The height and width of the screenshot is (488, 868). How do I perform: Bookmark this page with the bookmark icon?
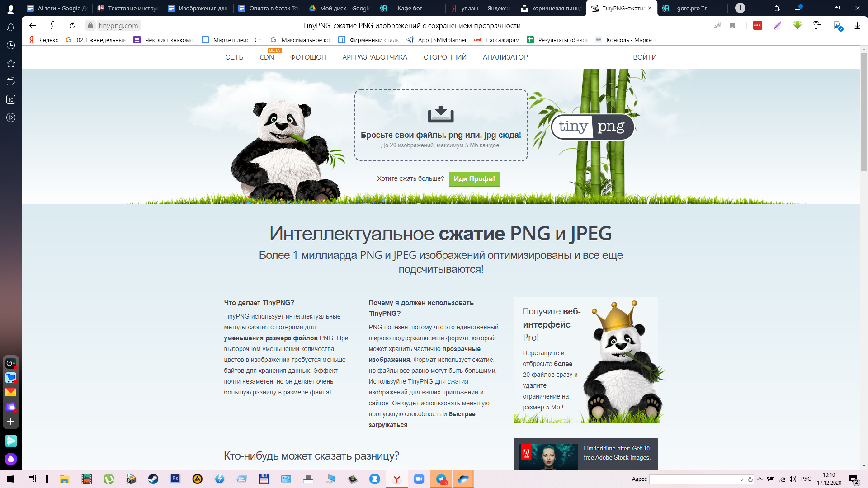[732, 26]
